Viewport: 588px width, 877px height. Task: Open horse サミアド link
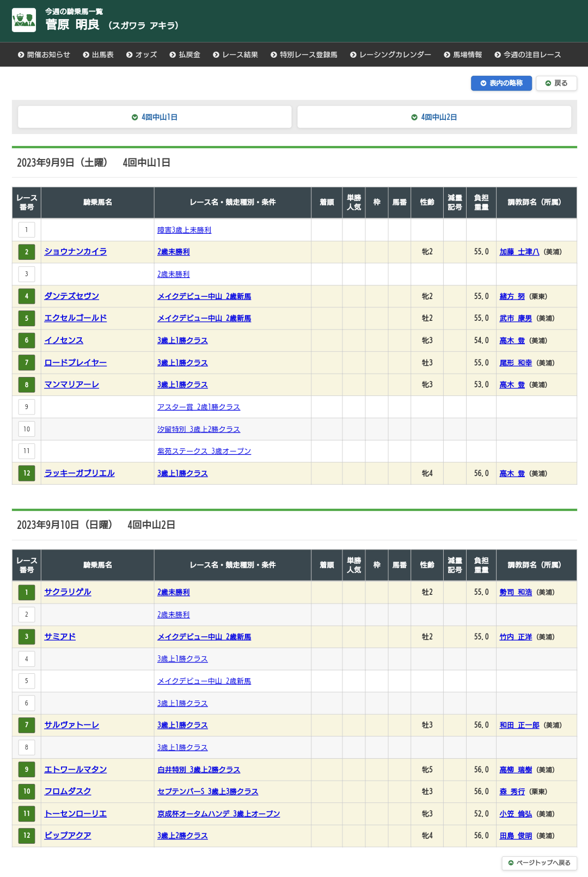[60, 637]
